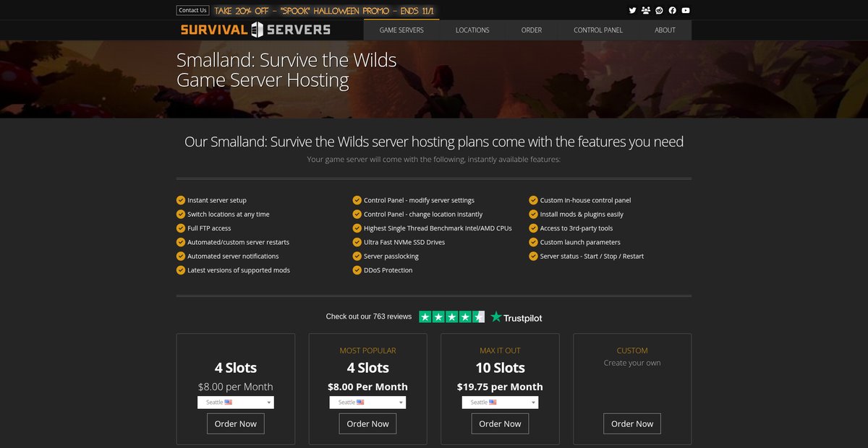Click checkmark icon beside Server status - Start / Stop / Restart
The width and height of the screenshot is (868, 448).
click(x=534, y=256)
